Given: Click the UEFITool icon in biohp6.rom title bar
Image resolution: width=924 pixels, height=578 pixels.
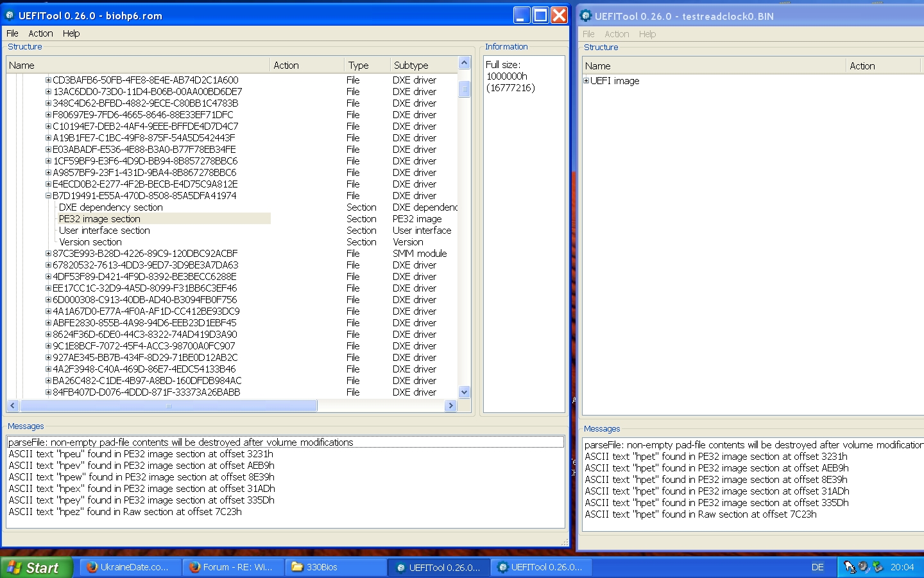Looking at the screenshot, I should pyautogui.click(x=10, y=15).
